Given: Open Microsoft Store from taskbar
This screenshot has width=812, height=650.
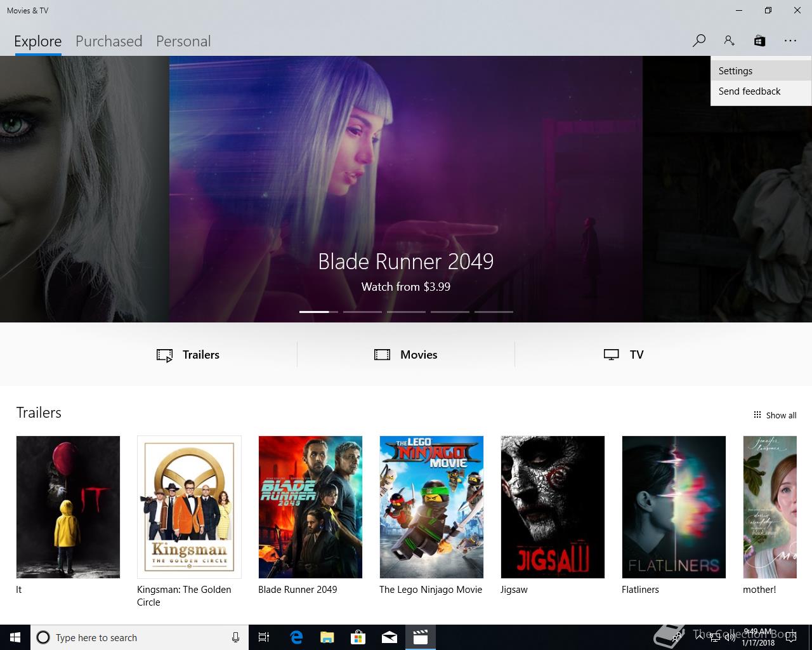Looking at the screenshot, I should pyautogui.click(x=358, y=637).
